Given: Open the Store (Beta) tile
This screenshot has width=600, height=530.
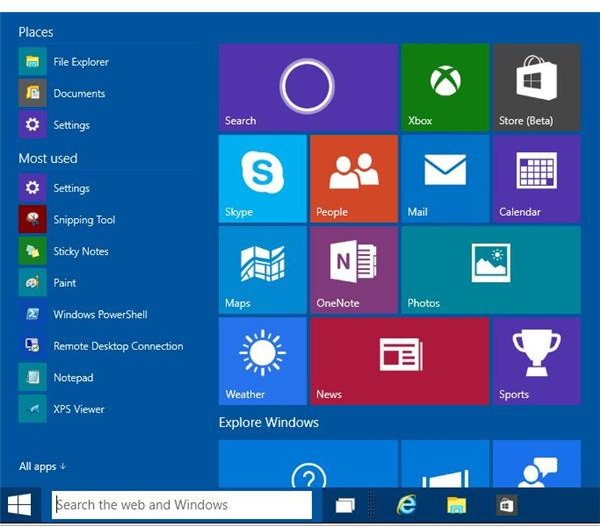Looking at the screenshot, I should pyautogui.click(x=536, y=88).
